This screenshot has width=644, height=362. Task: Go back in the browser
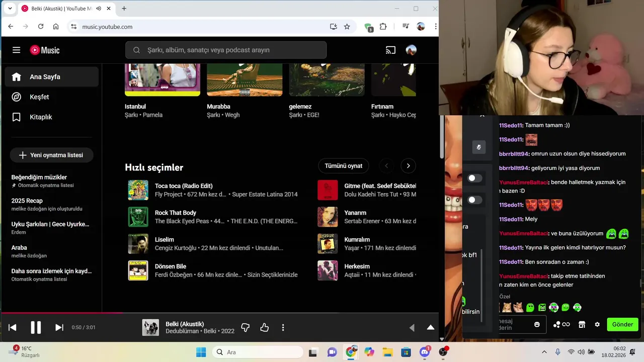[11, 27]
